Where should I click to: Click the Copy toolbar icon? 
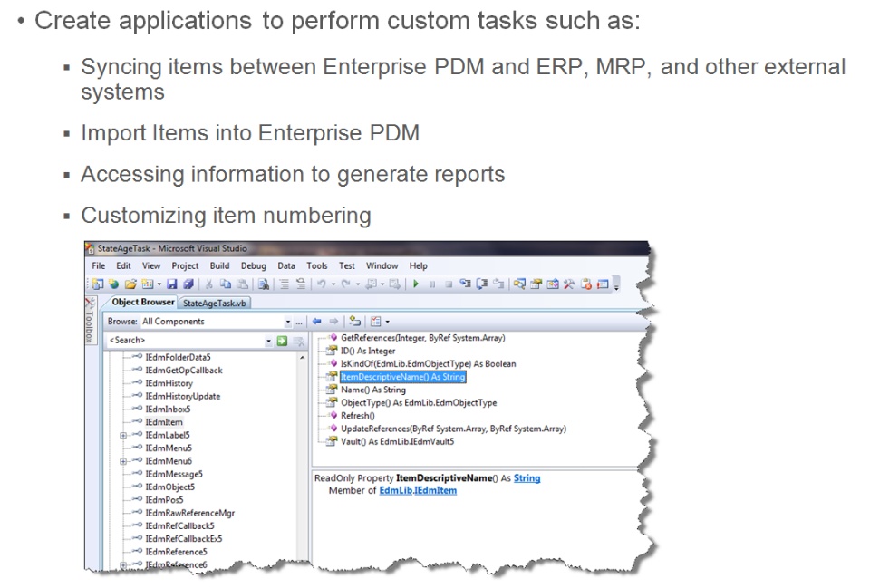coord(226,284)
